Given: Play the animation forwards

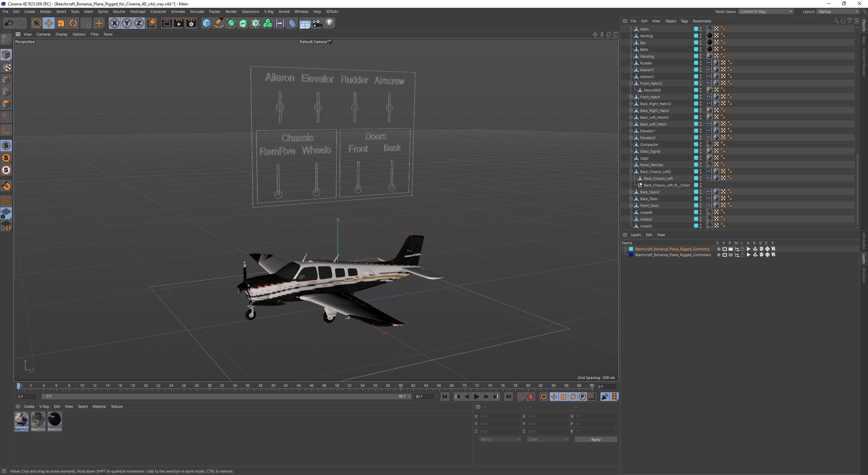Looking at the screenshot, I should 476,397.
